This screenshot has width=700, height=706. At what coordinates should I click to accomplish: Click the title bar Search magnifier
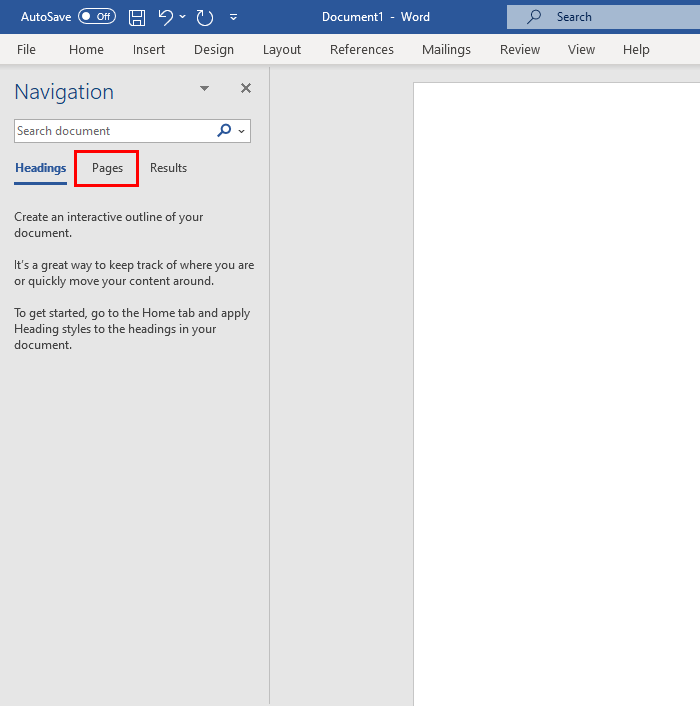(534, 17)
